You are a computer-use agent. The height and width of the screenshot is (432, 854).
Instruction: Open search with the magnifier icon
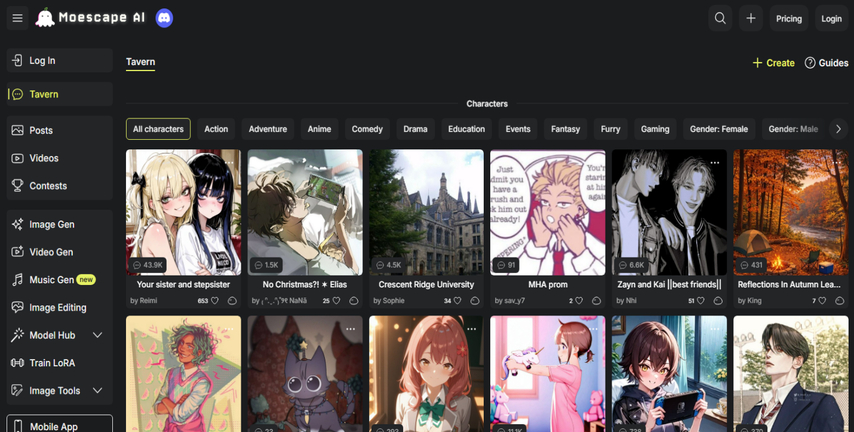(720, 18)
